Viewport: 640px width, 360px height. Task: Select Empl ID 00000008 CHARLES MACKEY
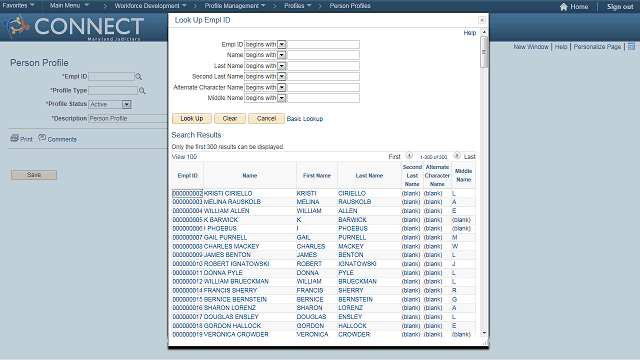(187, 247)
